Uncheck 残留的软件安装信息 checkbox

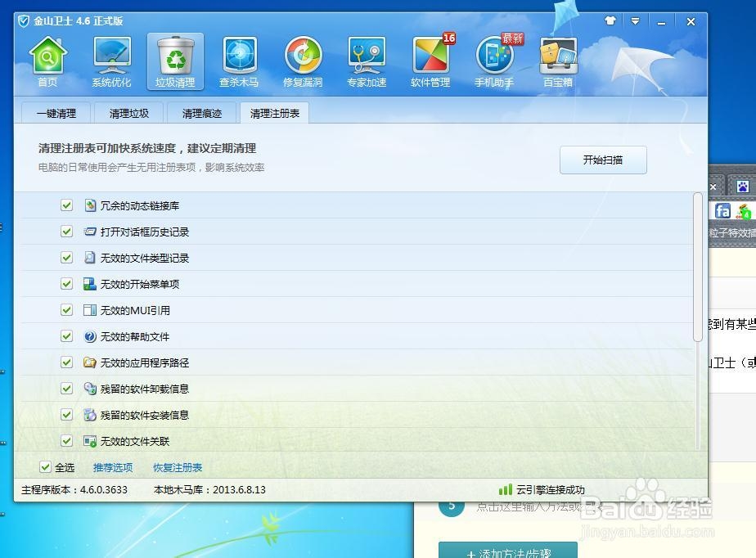(66, 415)
